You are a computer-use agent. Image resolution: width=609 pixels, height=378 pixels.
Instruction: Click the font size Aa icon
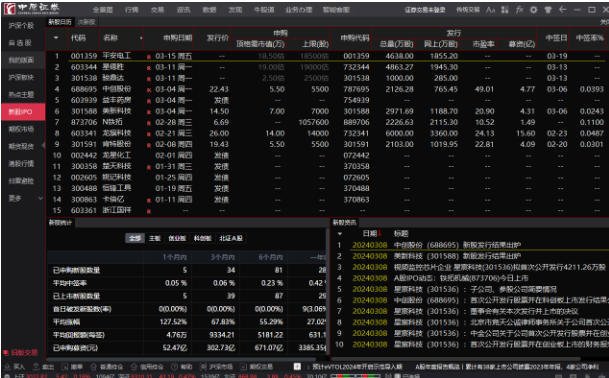[x=490, y=10]
